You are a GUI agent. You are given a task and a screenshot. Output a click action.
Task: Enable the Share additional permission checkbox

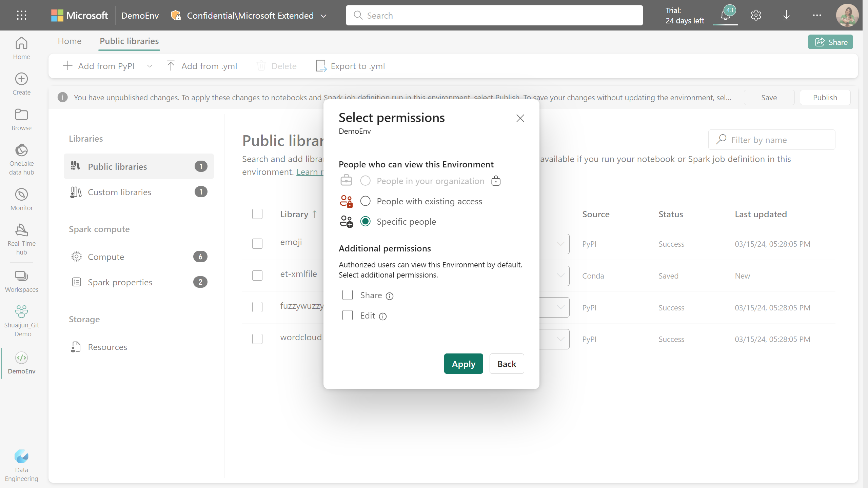point(347,294)
